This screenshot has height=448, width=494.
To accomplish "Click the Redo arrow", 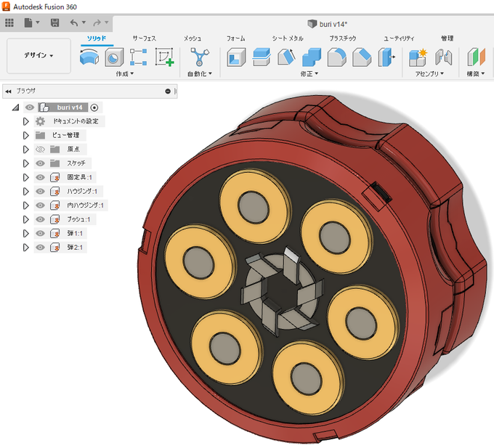I will 97,23.
